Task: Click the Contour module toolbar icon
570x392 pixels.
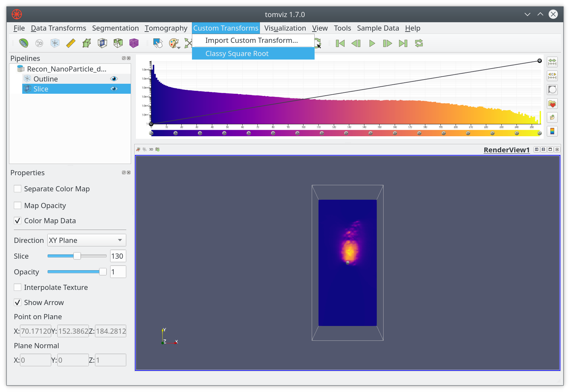Action: 24,43
